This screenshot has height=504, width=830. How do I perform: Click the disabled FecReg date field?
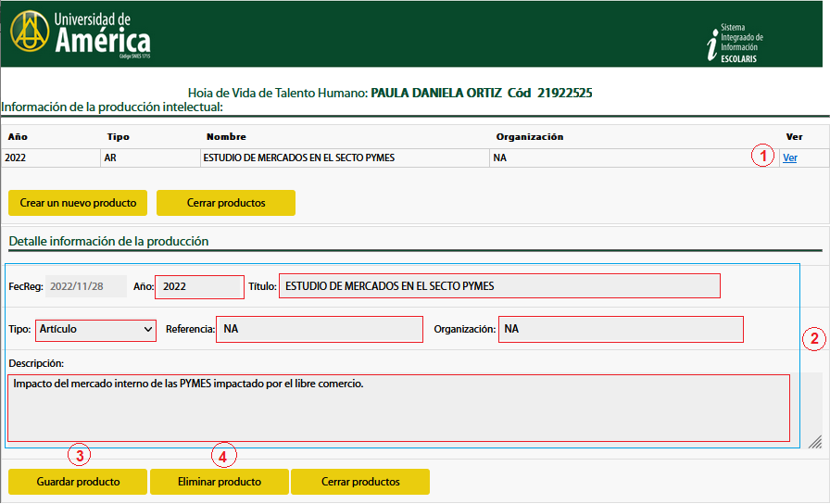click(x=86, y=286)
